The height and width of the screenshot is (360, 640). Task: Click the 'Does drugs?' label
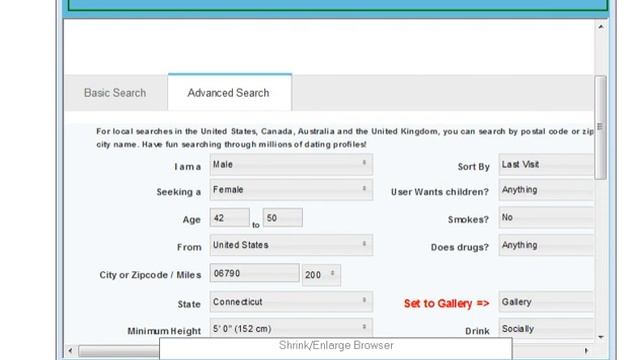click(460, 247)
